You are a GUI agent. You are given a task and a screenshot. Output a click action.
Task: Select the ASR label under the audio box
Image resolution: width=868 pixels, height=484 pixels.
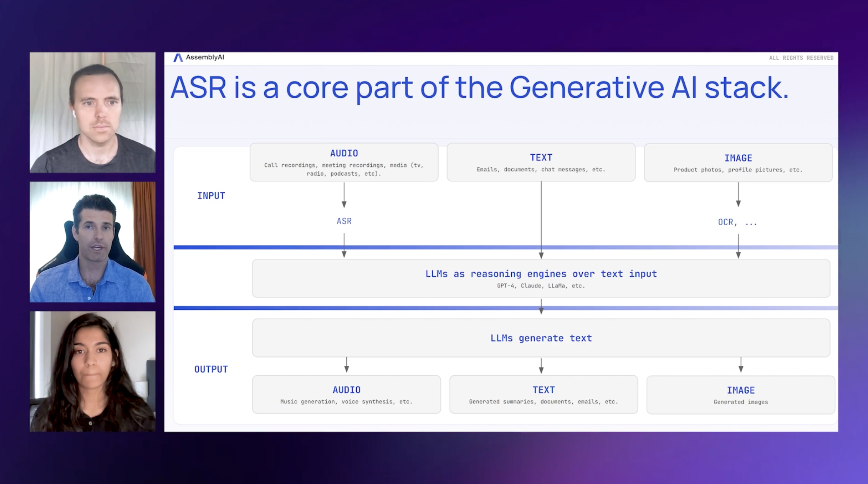(x=344, y=221)
